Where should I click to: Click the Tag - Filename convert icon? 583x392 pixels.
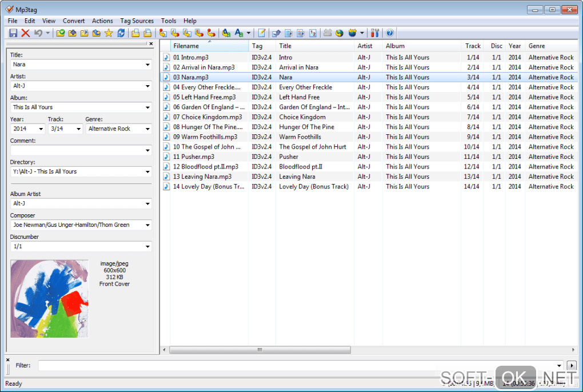click(x=163, y=33)
